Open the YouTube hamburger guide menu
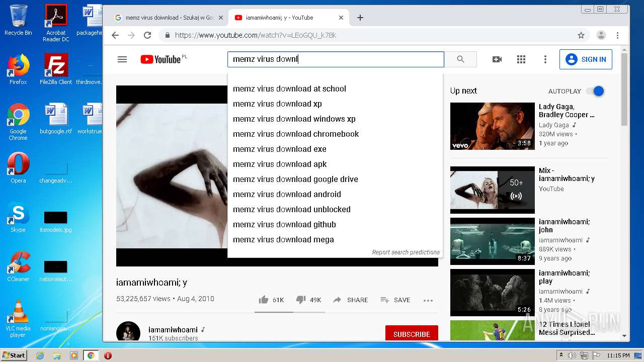Image resolution: width=644 pixels, height=362 pixels. (x=122, y=59)
